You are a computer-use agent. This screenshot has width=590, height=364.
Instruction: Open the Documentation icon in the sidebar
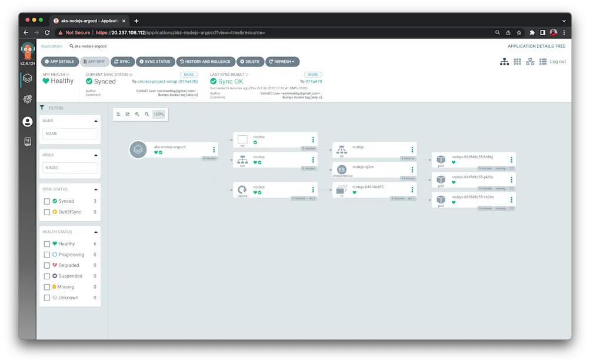[x=27, y=141]
